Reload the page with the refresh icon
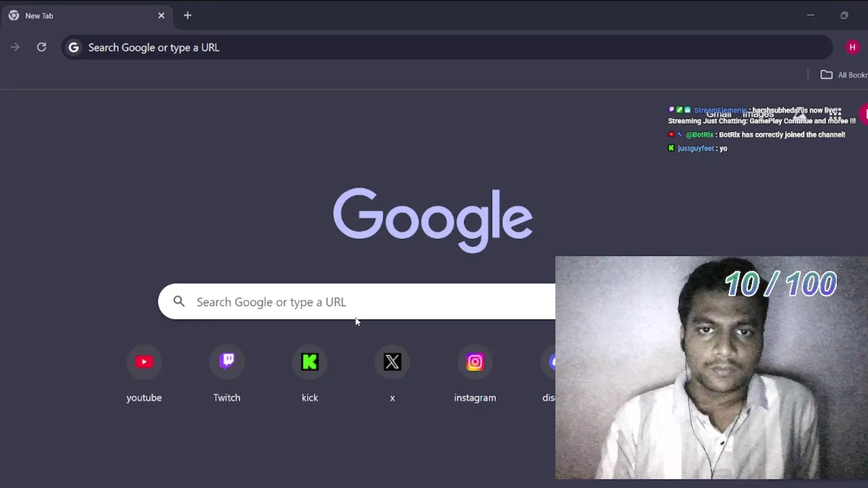This screenshot has height=488, width=868. pyautogui.click(x=41, y=47)
